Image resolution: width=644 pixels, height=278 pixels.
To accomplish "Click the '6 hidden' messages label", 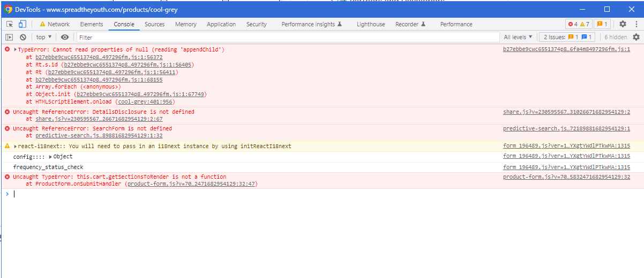I will point(615,37).
